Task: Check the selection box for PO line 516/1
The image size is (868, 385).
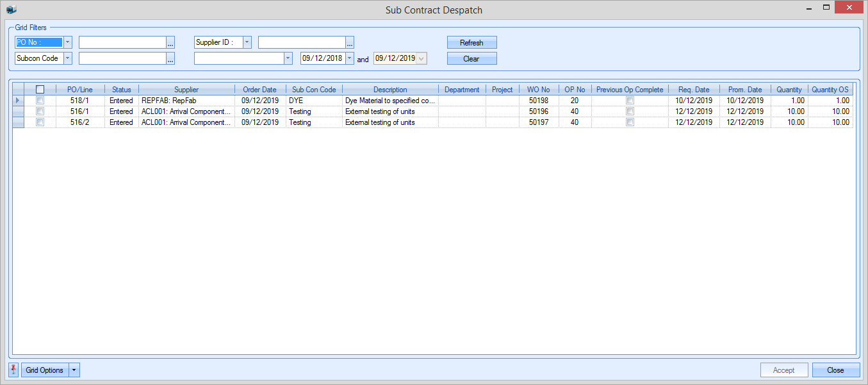Action: [x=40, y=111]
